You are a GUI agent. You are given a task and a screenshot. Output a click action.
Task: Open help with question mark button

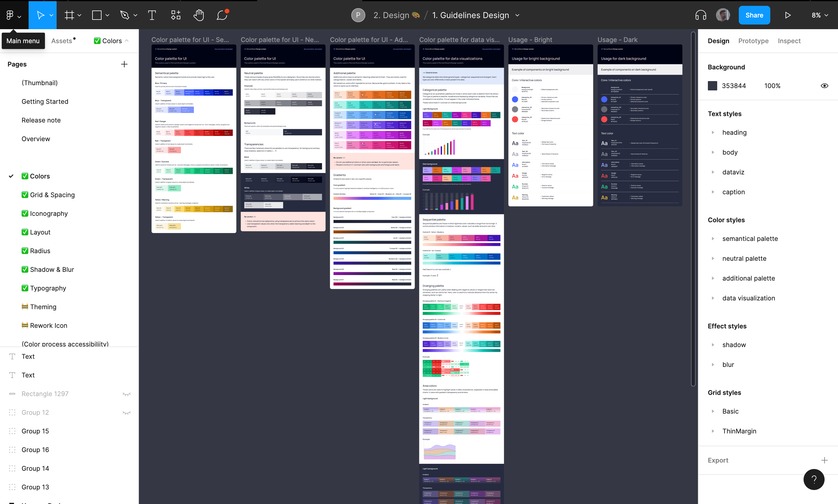814,479
